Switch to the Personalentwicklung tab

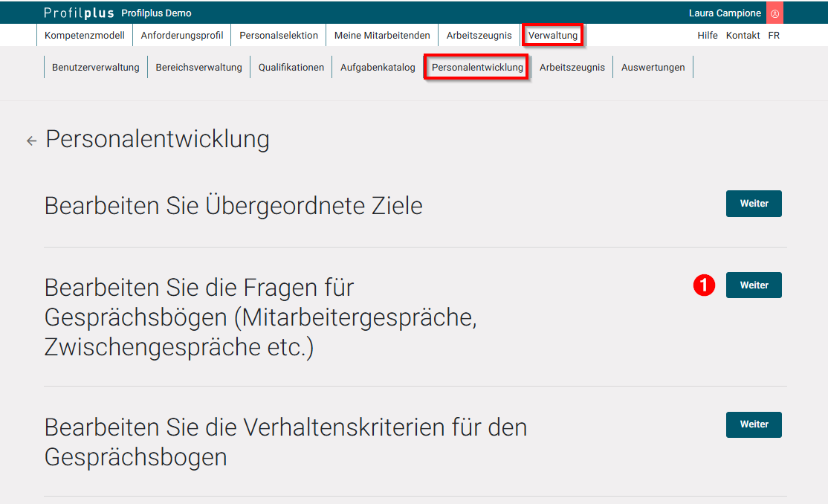click(476, 67)
